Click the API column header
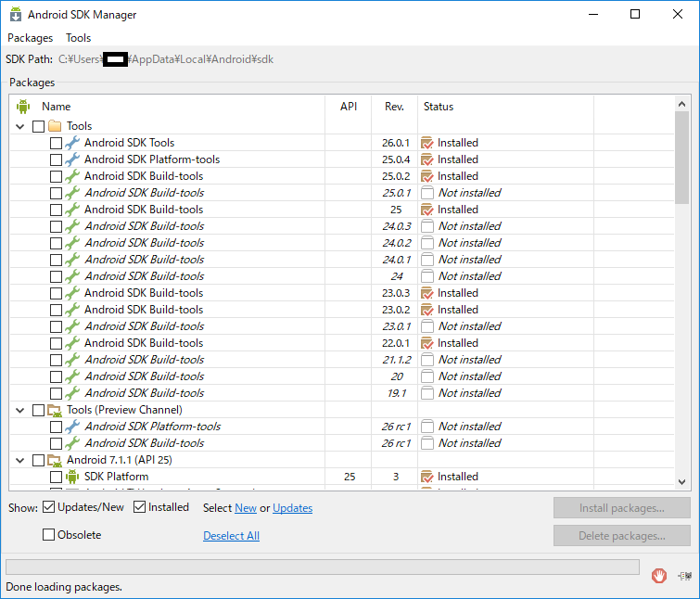 349,107
